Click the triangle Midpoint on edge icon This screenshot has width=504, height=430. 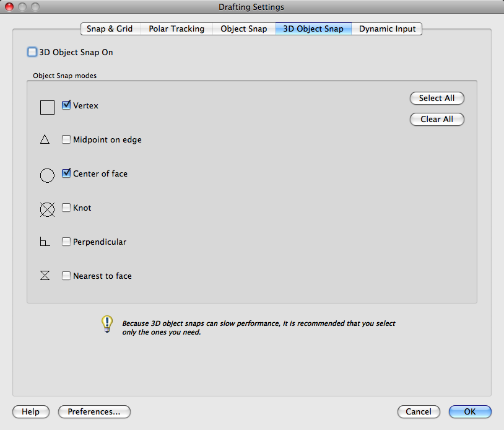[x=45, y=140]
